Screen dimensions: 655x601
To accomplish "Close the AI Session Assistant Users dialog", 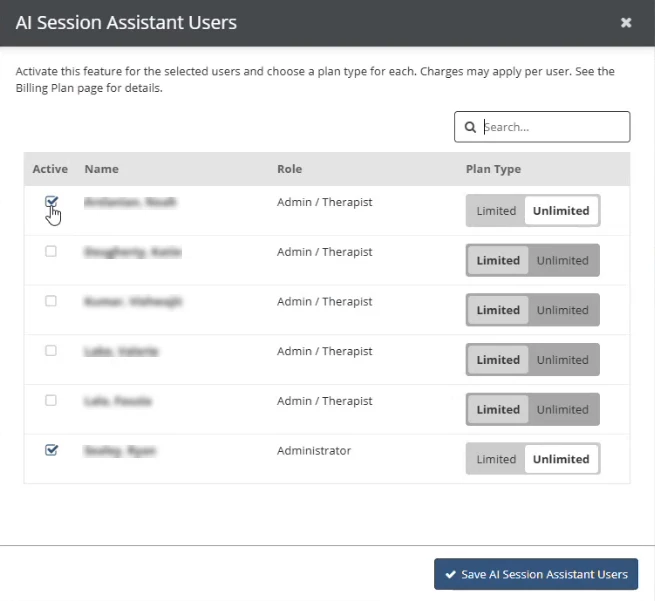I will [x=626, y=22].
